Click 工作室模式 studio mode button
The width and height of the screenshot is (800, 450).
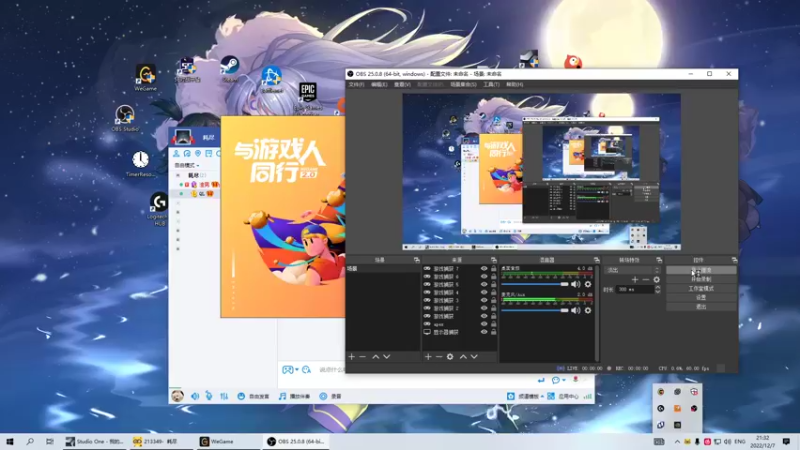click(701, 289)
